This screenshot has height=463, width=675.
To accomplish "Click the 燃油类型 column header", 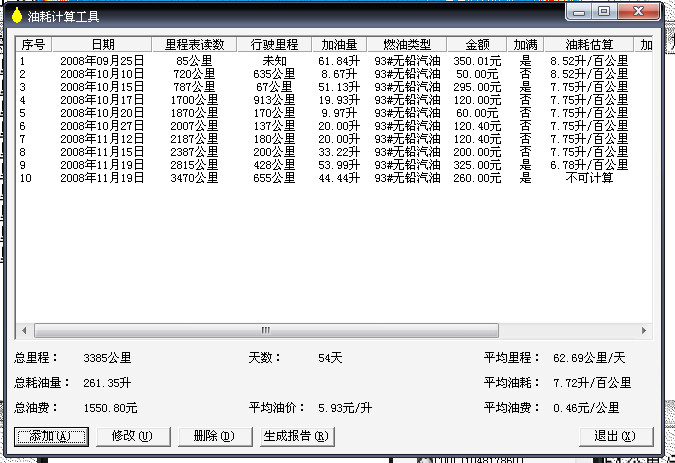I will tap(407, 45).
